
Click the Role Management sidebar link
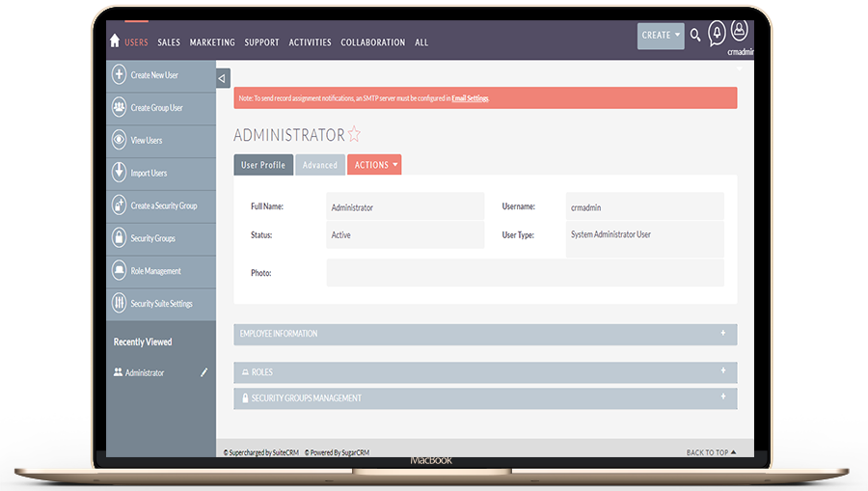(155, 271)
